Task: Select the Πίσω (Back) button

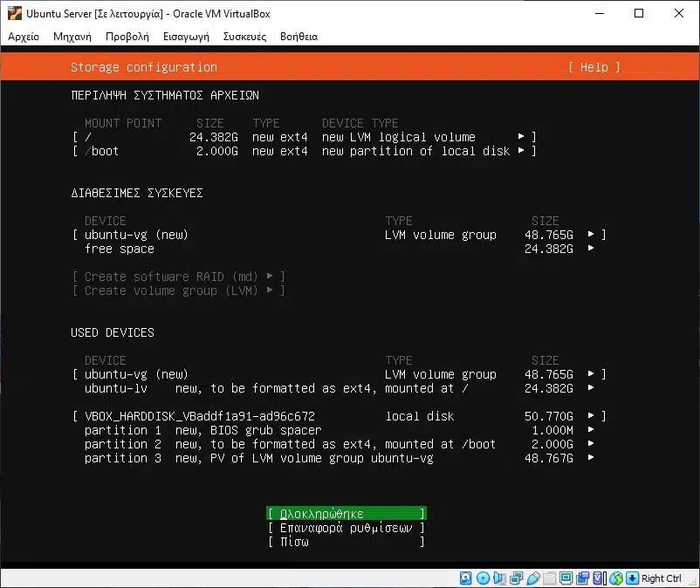Action: (x=346, y=542)
